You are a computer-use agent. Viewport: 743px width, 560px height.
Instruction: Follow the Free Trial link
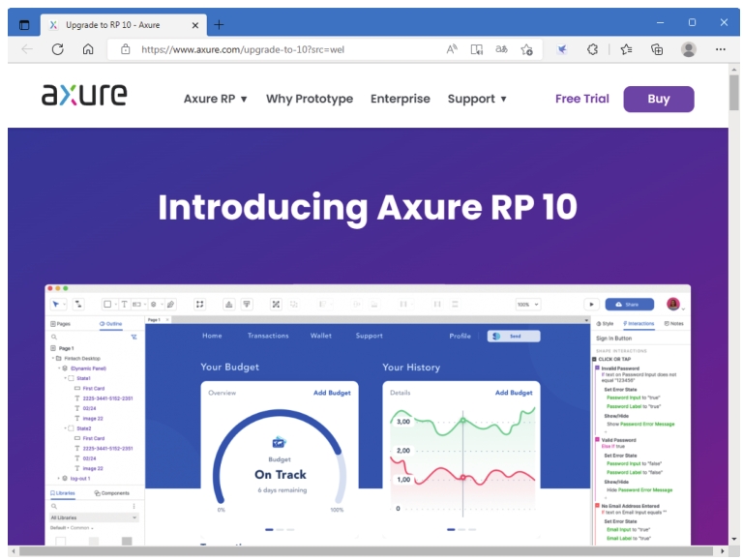[x=581, y=99]
